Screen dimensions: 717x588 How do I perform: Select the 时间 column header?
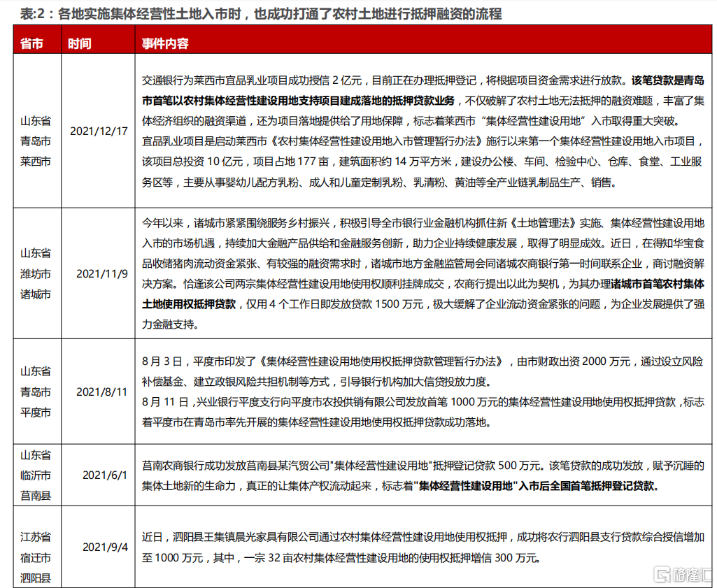pos(80,43)
